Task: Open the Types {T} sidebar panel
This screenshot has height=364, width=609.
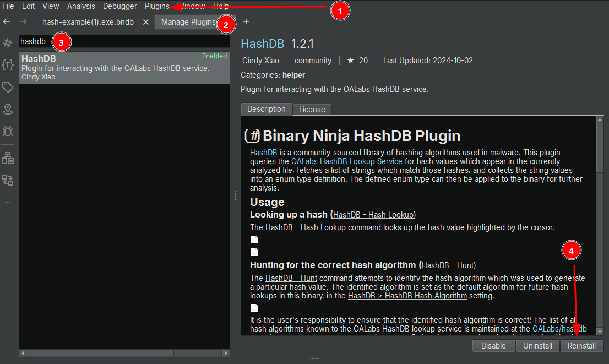Action: click(8, 65)
